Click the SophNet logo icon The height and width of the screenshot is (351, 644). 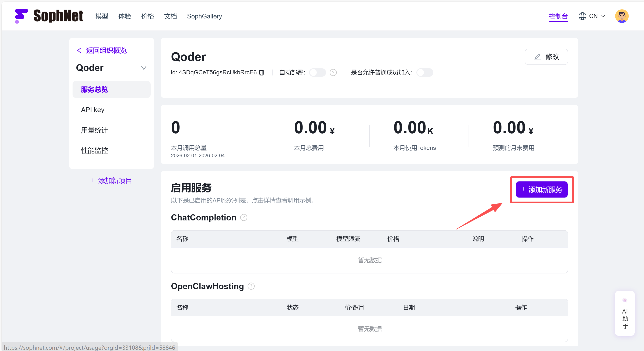(21, 16)
